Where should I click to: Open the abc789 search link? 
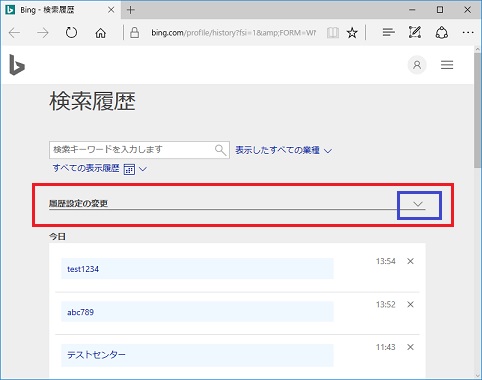[x=80, y=312]
